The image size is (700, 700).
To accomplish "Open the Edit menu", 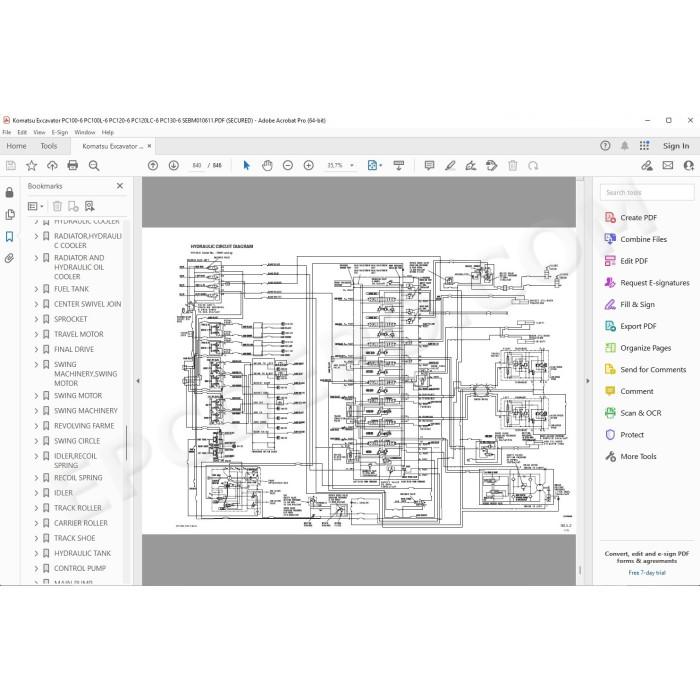I will pyautogui.click(x=22, y=133).
